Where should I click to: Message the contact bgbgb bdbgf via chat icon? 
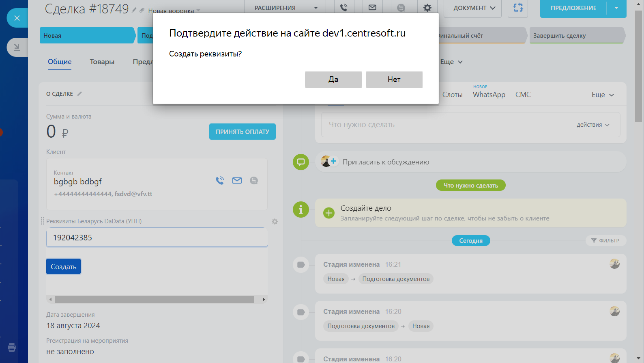click(254, 181)
